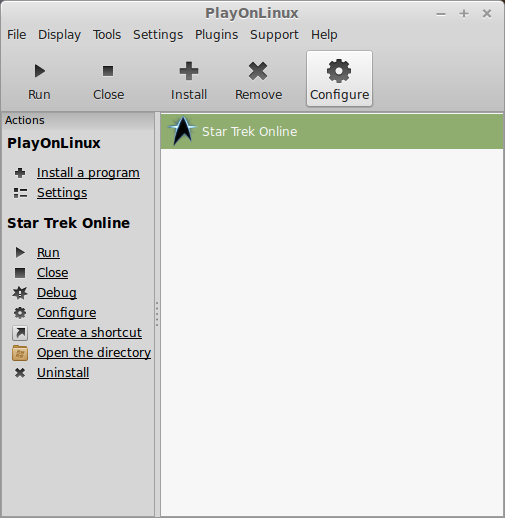
Task: Launch Debug for Star Trek Online
Action: click(57, 293)
